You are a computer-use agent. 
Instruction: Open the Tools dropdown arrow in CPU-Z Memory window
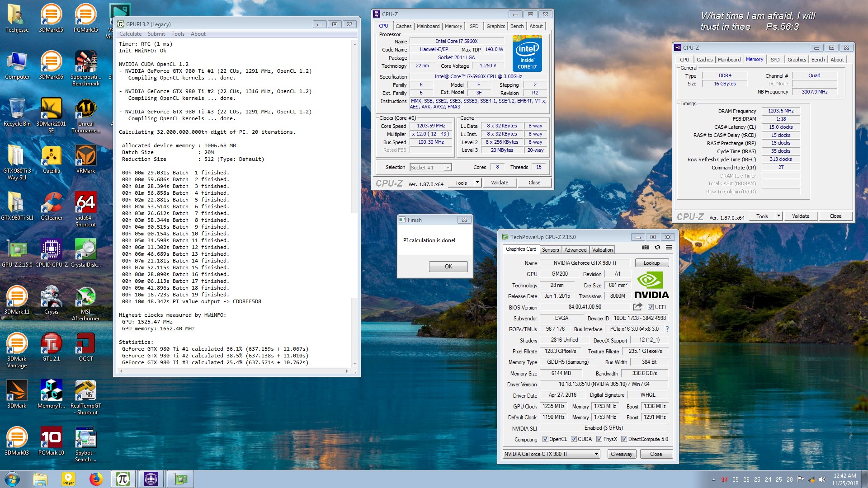[x=778, y=216]
